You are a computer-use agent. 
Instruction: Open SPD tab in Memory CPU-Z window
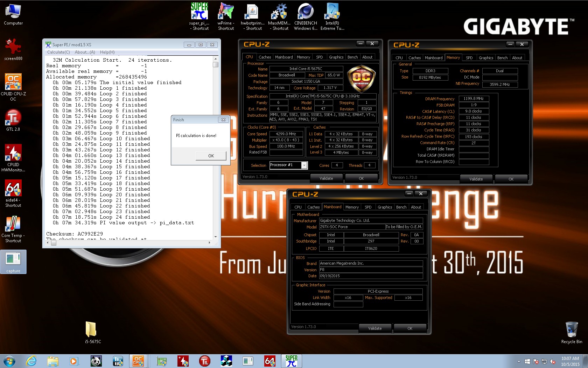pos(469,58)
